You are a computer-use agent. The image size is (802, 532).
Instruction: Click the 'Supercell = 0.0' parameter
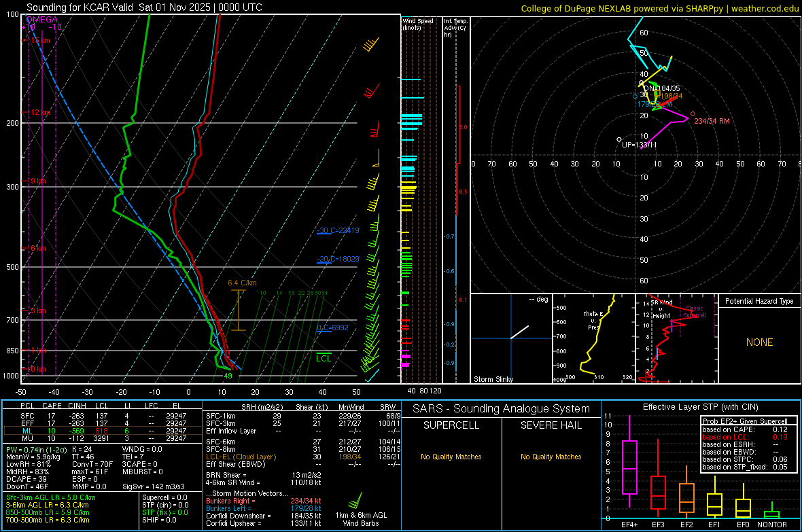pyautogui.click(x=164, y=497)
